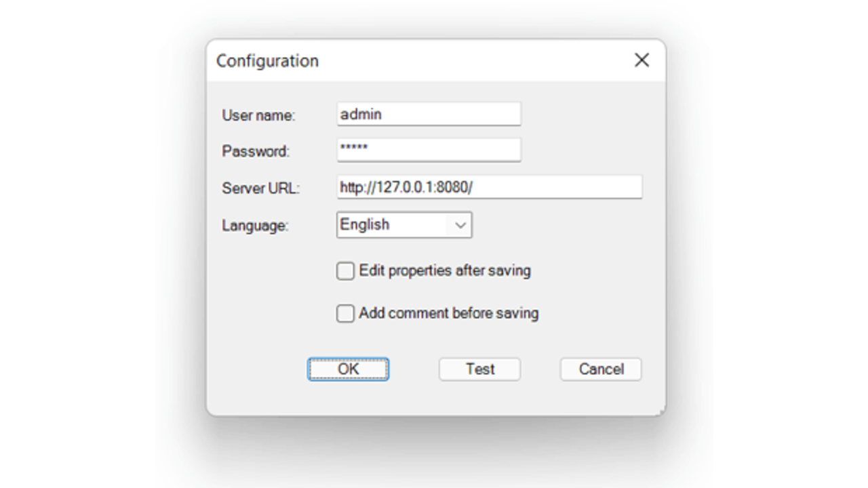
Task: Confirm settings with OK
Action: tap(347, 369)
